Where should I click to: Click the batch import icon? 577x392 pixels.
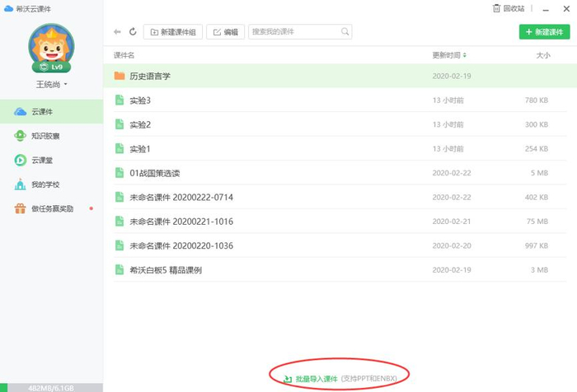[288, 379]
